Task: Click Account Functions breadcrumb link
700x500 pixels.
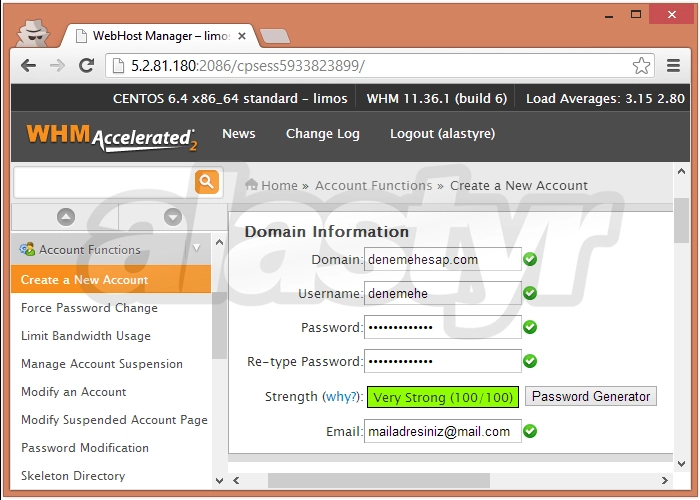Action: coord(374,185)
